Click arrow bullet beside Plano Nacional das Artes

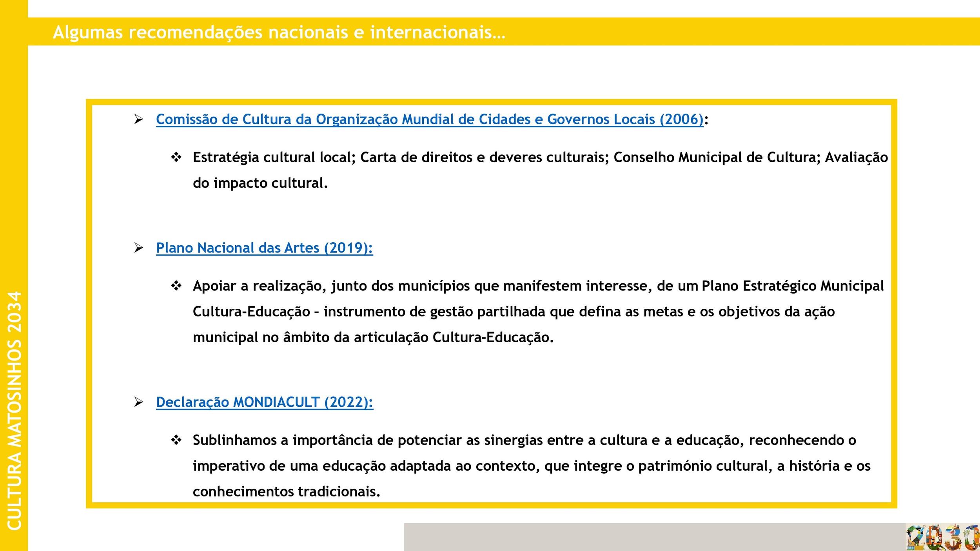click(x=138, y=248)
